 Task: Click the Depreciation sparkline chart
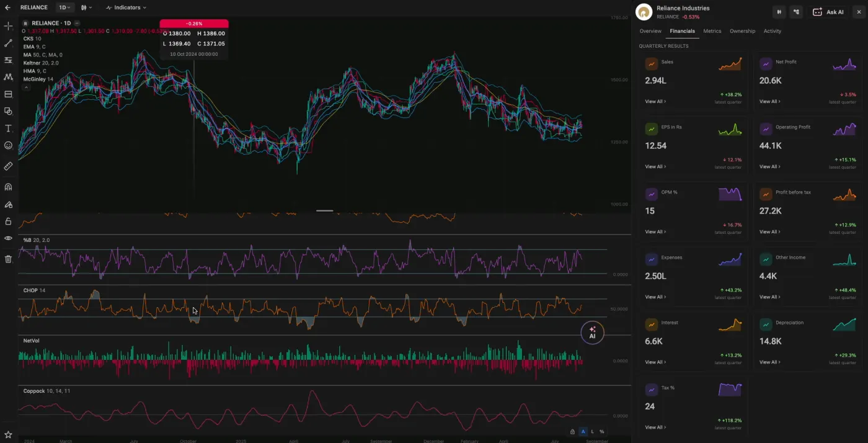pyautogui.click(x=844, y=324)
